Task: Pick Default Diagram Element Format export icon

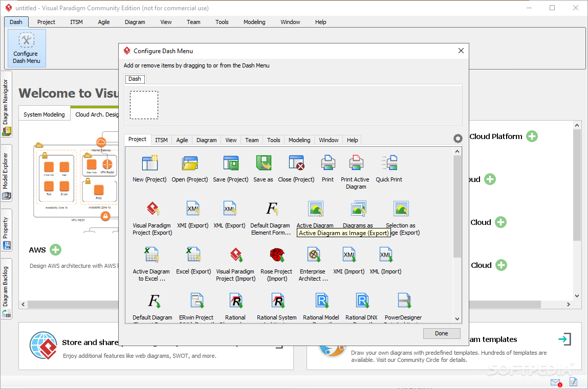Action: (x=271, y=209)
